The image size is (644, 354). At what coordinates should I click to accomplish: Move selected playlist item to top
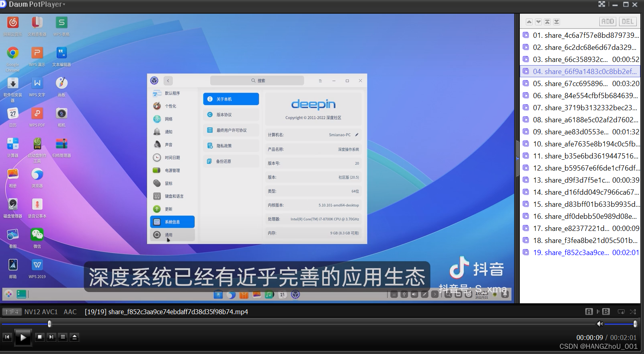[x=547, y=22]
